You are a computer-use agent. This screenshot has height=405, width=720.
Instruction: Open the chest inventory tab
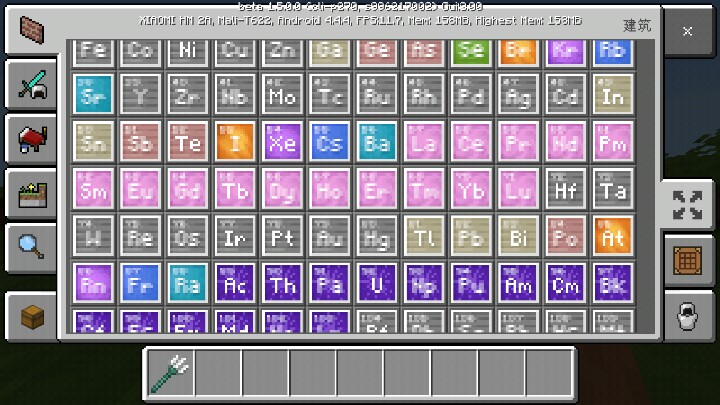point(30,318)
